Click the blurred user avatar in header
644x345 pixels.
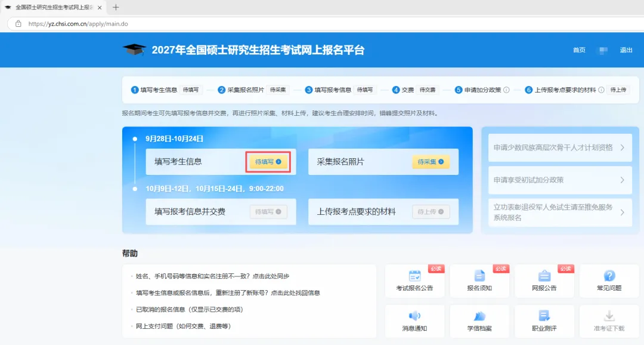(x=603, y=50)
